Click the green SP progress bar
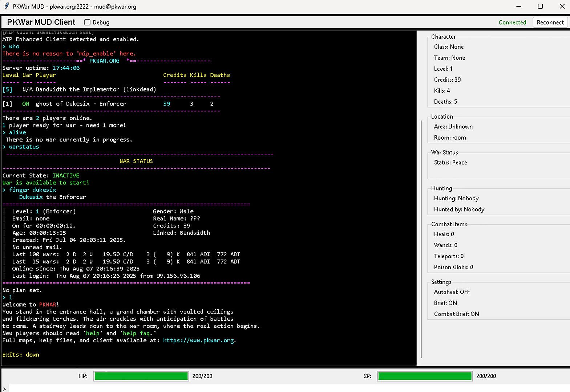 pyautogui.click(x=425, y=376)
